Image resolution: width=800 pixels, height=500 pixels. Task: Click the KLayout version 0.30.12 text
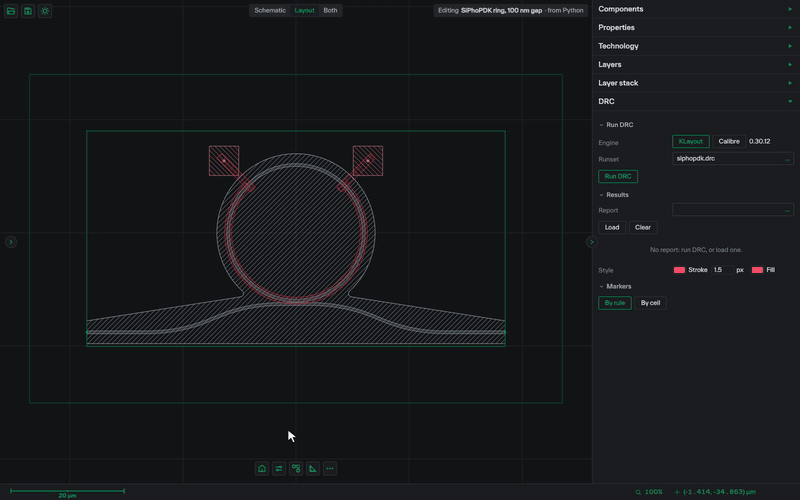point(760,141)
